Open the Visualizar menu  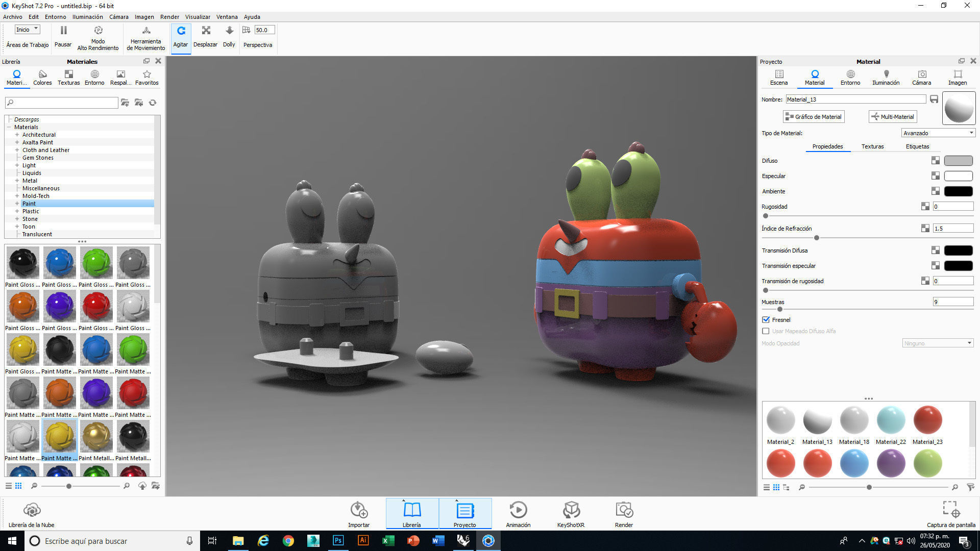(x=198, y=17)
